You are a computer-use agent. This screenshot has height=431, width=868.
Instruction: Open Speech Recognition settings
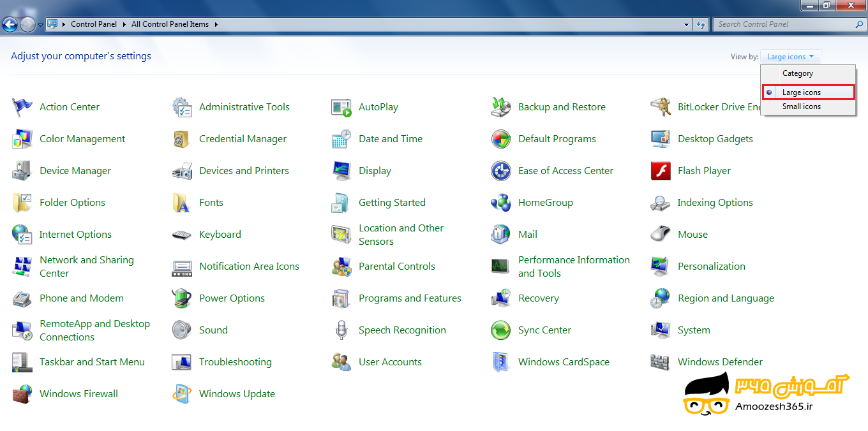402,330
